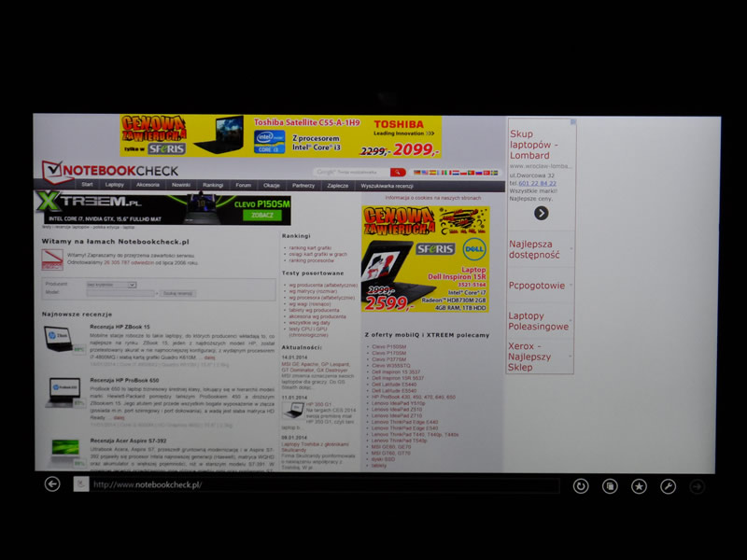This screenshot has height=560, width=747.
Task: Select the Turkish flag language icon
Action: point(486,173)
